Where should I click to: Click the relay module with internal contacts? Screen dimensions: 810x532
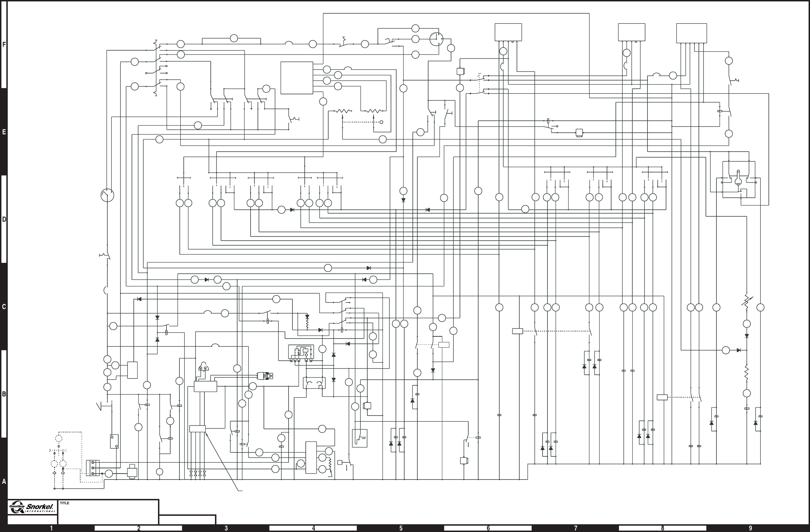point(300,352)
